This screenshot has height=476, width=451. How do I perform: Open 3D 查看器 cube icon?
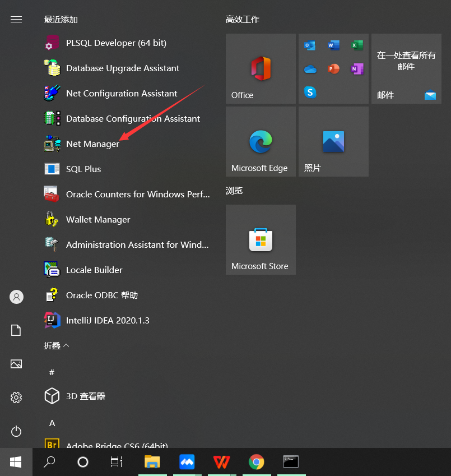[x=52, y=396]
